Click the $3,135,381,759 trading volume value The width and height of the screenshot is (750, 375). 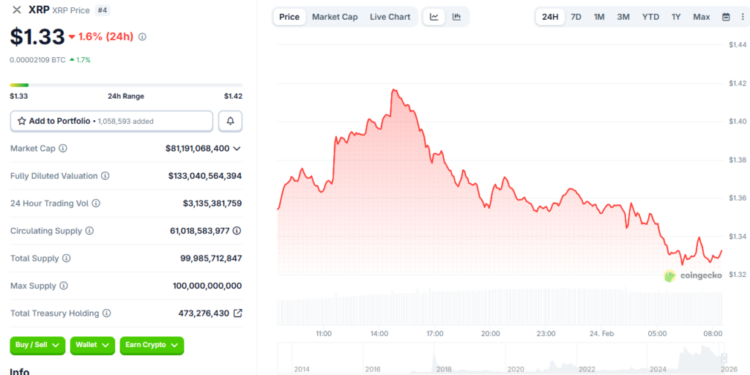(x=212, y=203)
